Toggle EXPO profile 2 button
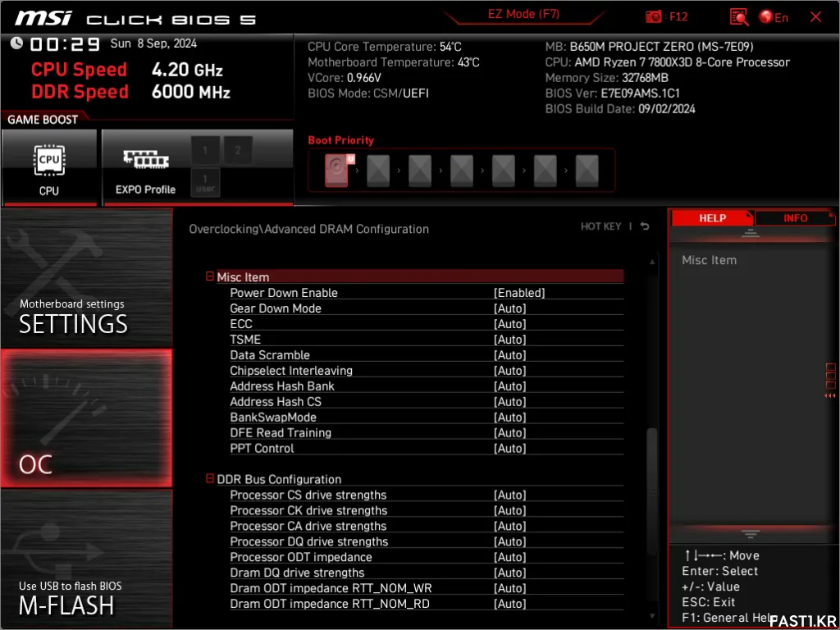 238,150
